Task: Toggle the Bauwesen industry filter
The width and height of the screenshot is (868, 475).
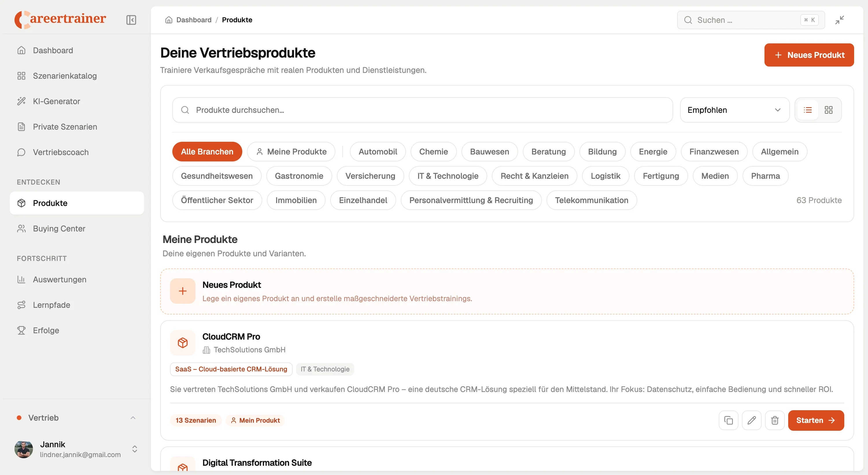Action: 490,152
